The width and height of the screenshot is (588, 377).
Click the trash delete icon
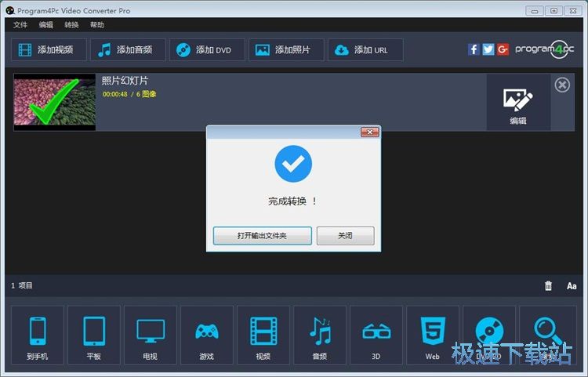point(548,286)
